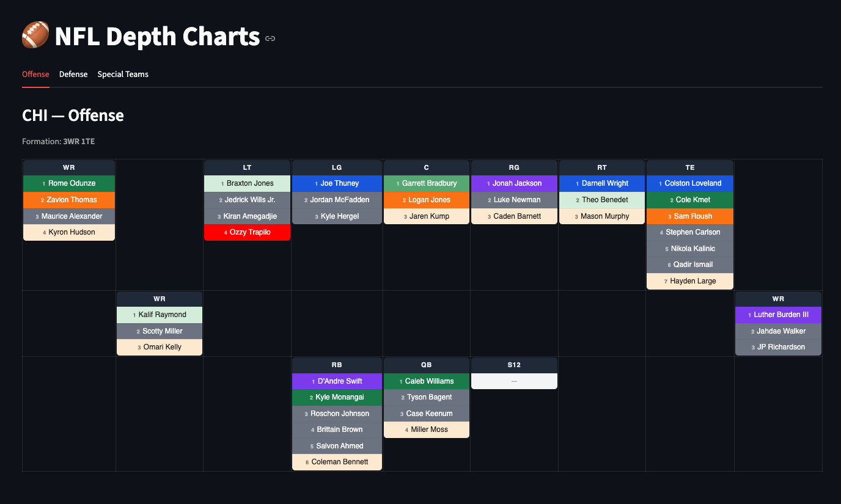Click the QB position header
The image size is (841, 504).
[427, 365]
